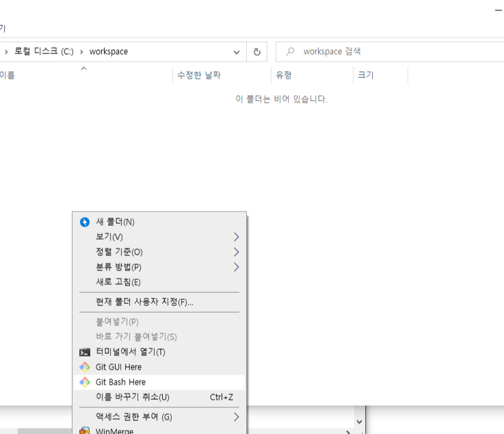This screenshot has width=504, height=434.
Task: Choose 터미널에서 열기(T) menu item
Action: 159,353
